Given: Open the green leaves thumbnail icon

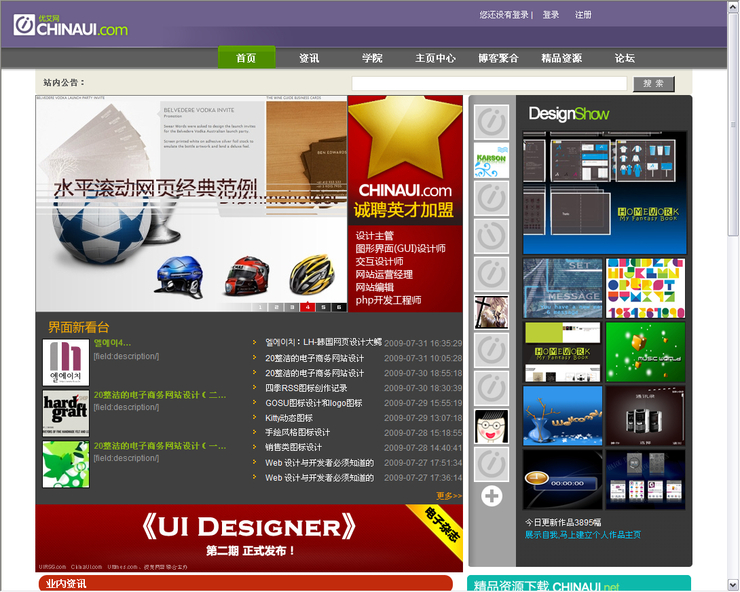Looking at the screenshot, I should pyautogui.click(x=66, y=464).
